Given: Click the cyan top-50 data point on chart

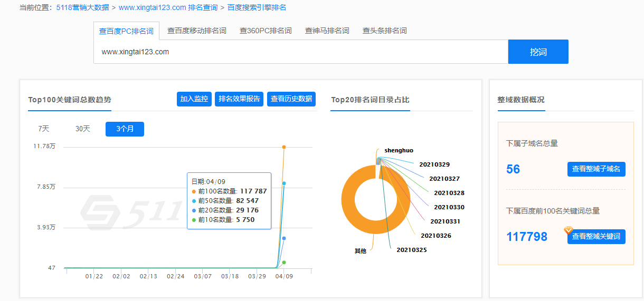Looking at the screenshot, I should (x=284, y=183).
